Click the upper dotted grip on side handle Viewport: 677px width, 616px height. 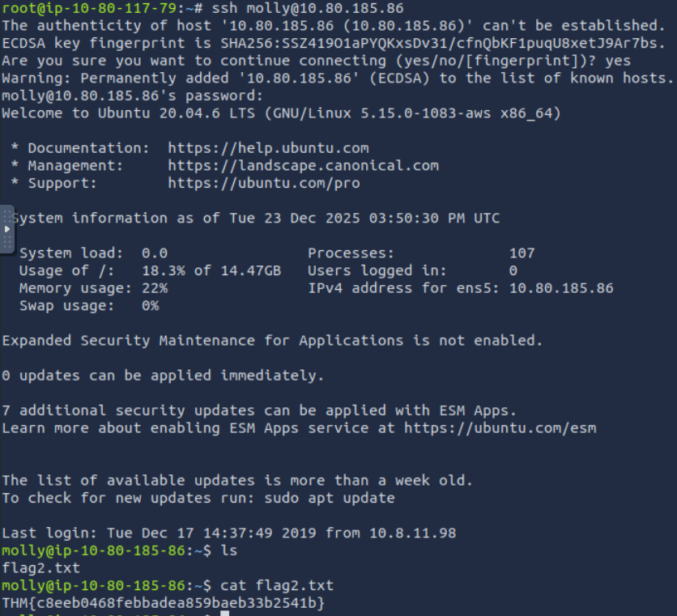tap(8, 215)
